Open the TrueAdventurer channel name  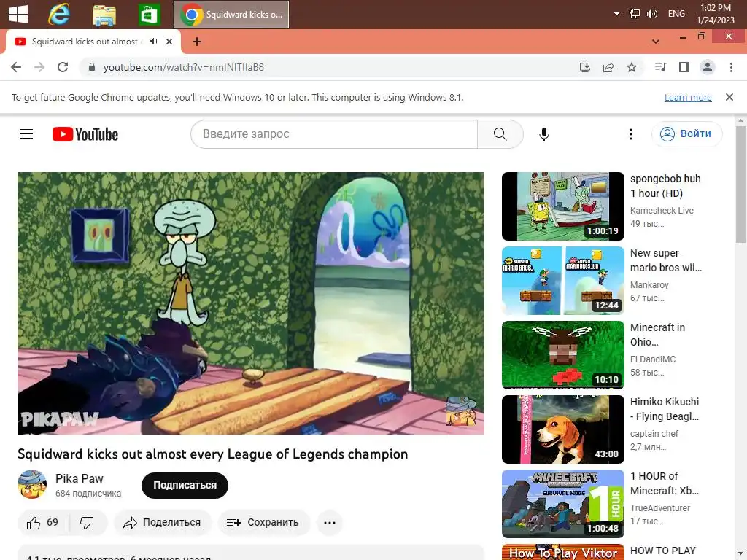659,507
